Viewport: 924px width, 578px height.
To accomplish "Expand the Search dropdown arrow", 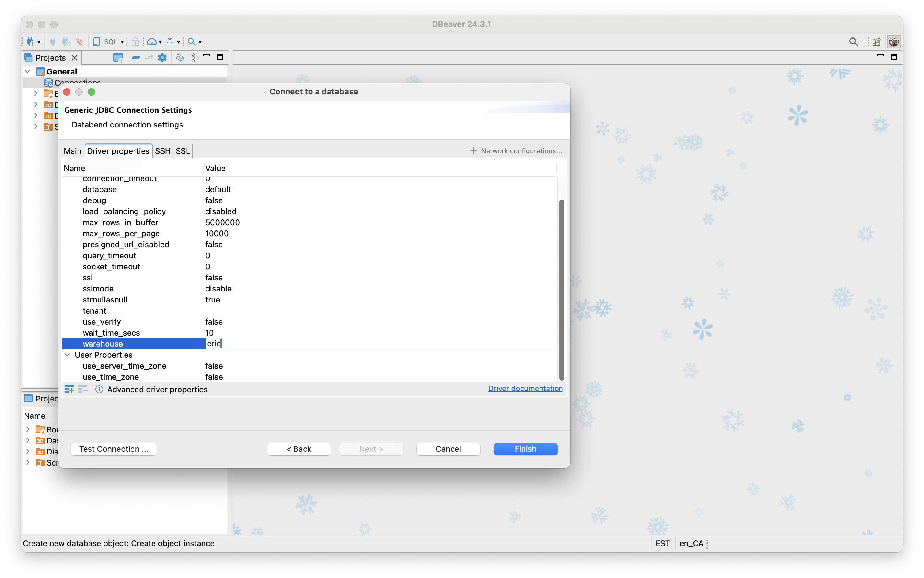I will pos(200,42).
